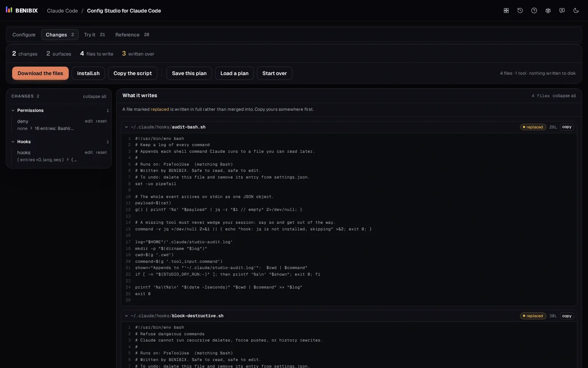The width and height of the screenshot is (588, 368).
Task: Edit the deny change
Action: (x=89, y=121)
